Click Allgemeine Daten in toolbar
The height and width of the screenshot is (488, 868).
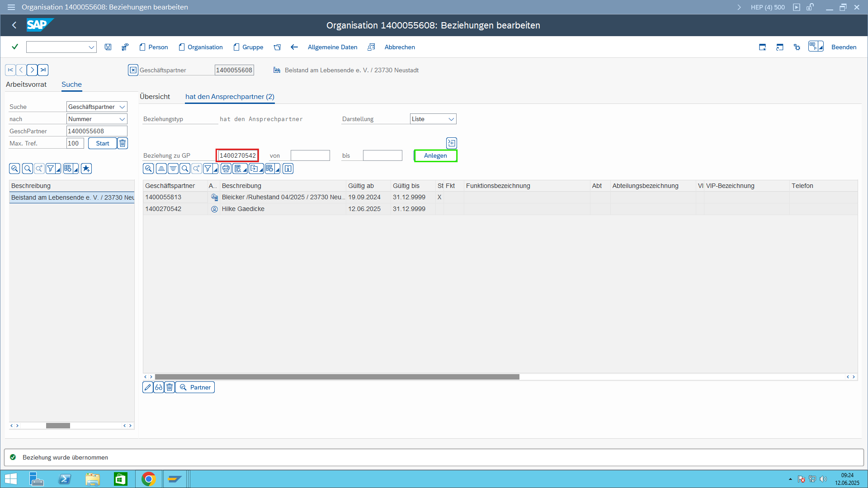pyautogui.click(x=332, y=47)
